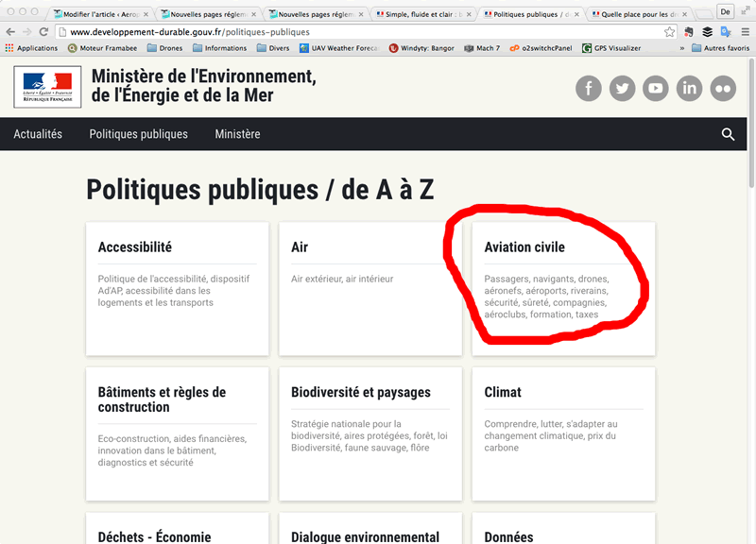Open the ministry's Flickr icon
Screen dimensions: 756x544
[x=723, y=88]
